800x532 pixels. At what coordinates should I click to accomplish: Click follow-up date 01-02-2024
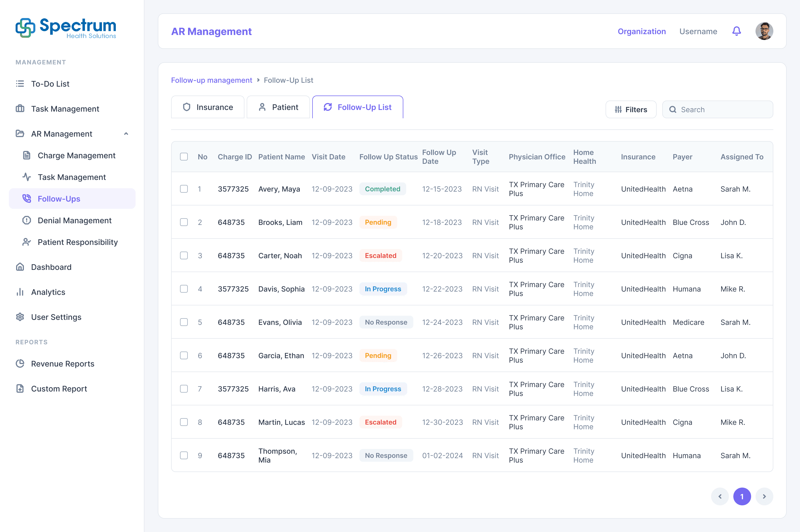(x=442, y=455)
